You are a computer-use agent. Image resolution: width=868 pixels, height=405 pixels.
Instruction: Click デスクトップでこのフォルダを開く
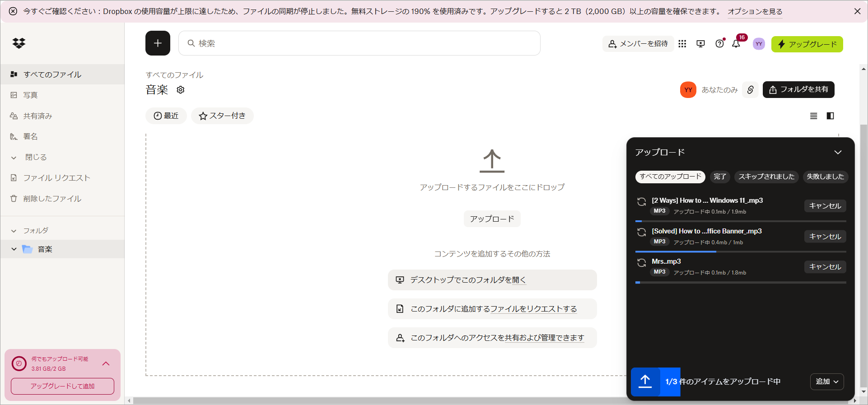(x=492, y=280)
